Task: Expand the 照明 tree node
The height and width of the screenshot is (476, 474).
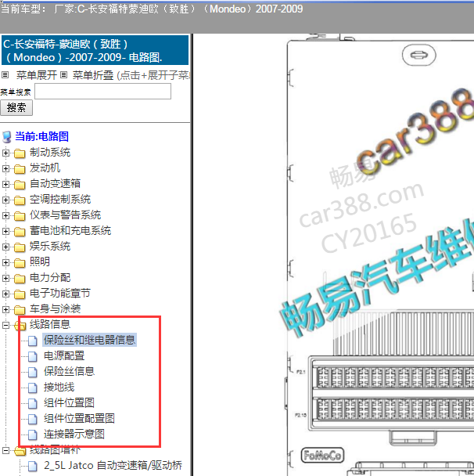Action: 5,262
